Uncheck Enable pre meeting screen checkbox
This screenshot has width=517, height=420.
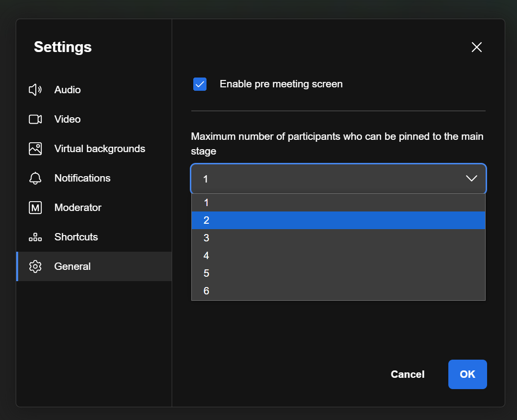200,84
